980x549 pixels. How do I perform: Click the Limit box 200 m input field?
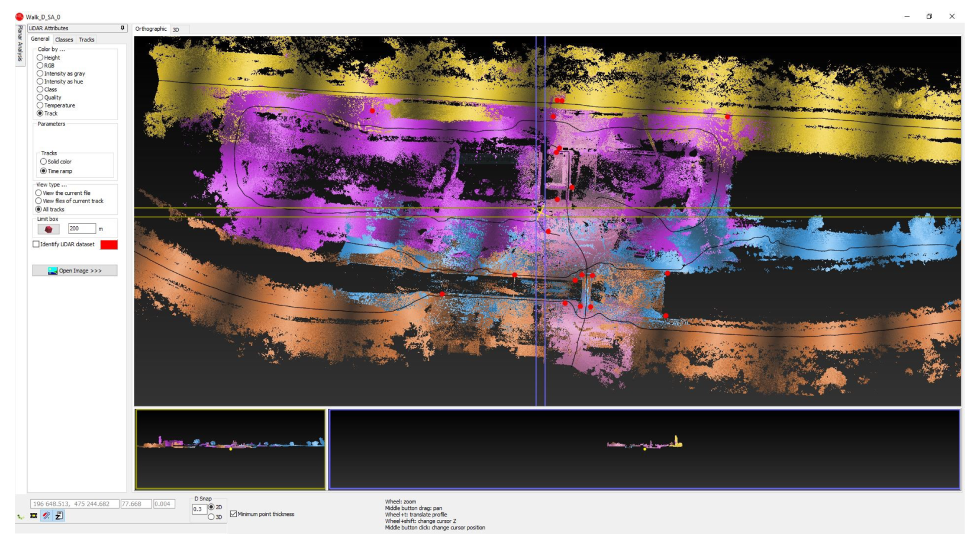[82, 229]
